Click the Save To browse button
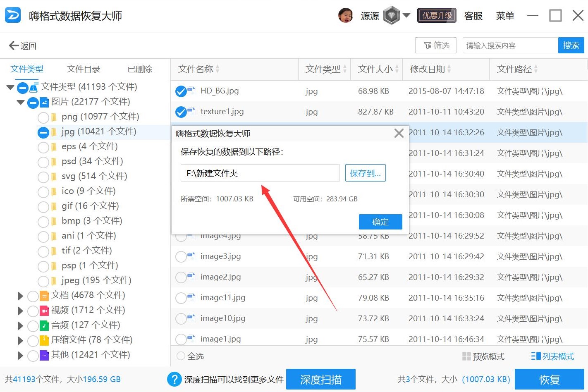 pos(365,173)
